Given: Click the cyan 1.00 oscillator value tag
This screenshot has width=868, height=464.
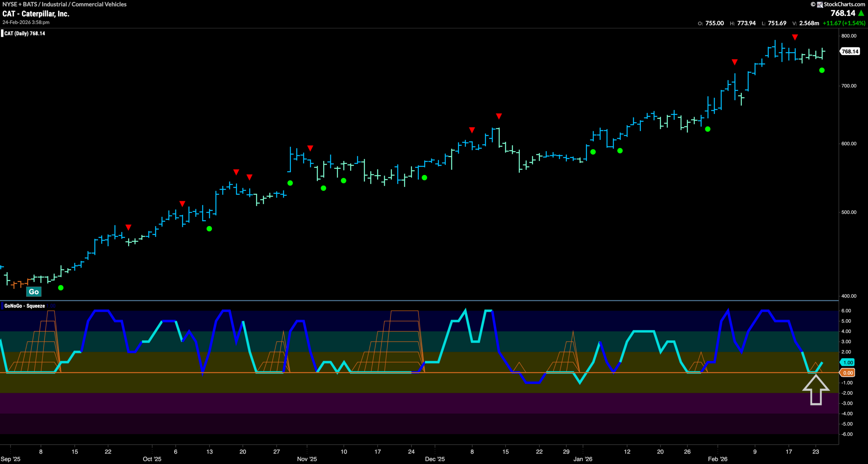Looking at the screenshot, I should tap(847, 363).
